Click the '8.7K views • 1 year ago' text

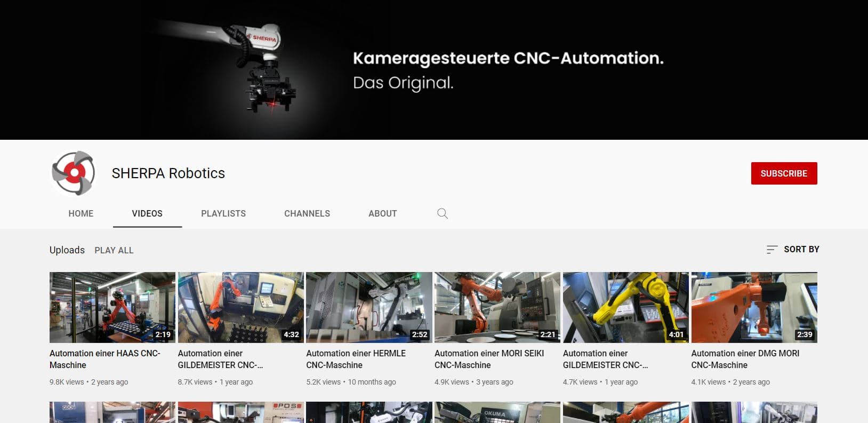[x=215, y=382]
